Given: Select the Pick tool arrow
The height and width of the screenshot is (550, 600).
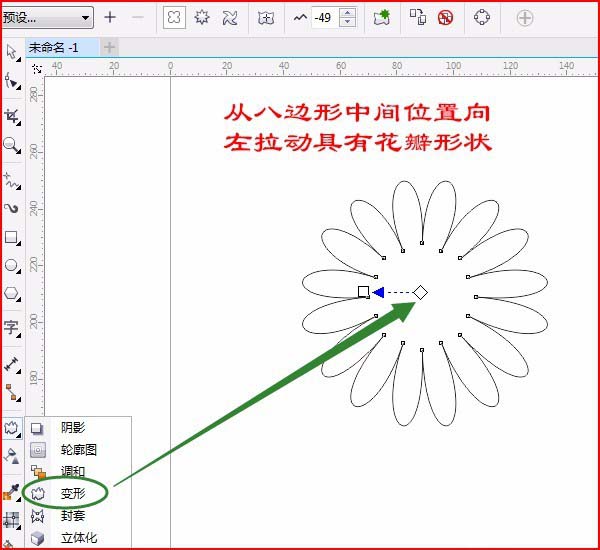Looking at the screenshot, I should 11,52.
